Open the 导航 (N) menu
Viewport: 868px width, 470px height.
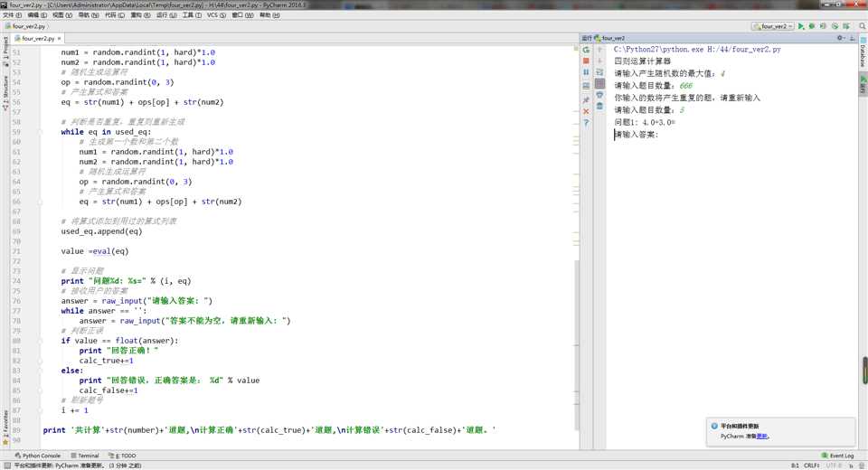[88, 15]
